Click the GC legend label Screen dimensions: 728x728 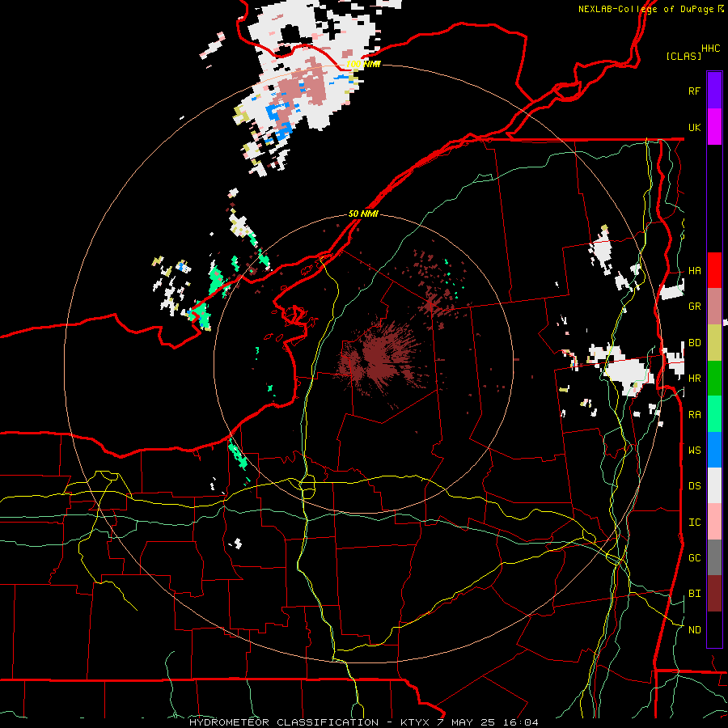(694, 557)
